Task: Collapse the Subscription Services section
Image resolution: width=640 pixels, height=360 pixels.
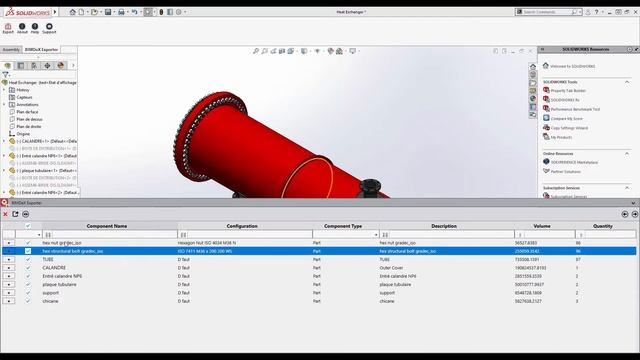Action: pos(627,188)
